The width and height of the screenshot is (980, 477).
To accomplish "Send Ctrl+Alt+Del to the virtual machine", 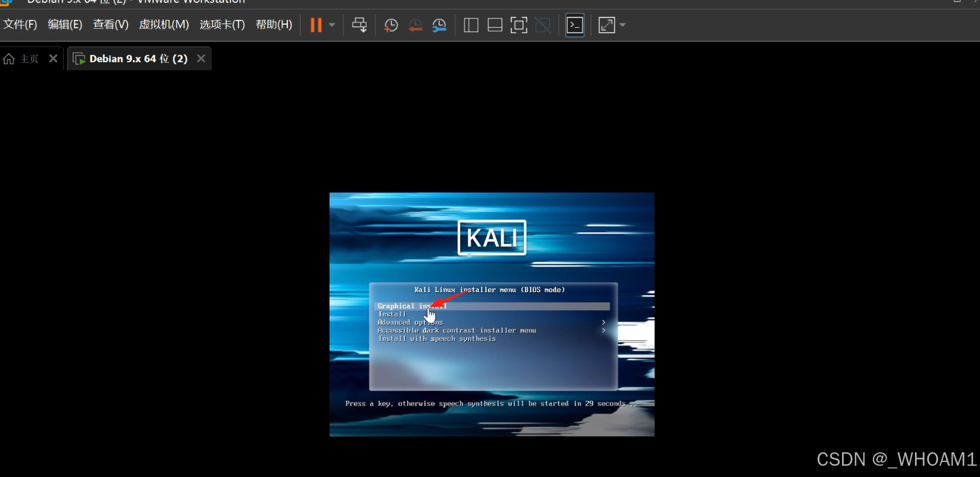I will [359, 25].
